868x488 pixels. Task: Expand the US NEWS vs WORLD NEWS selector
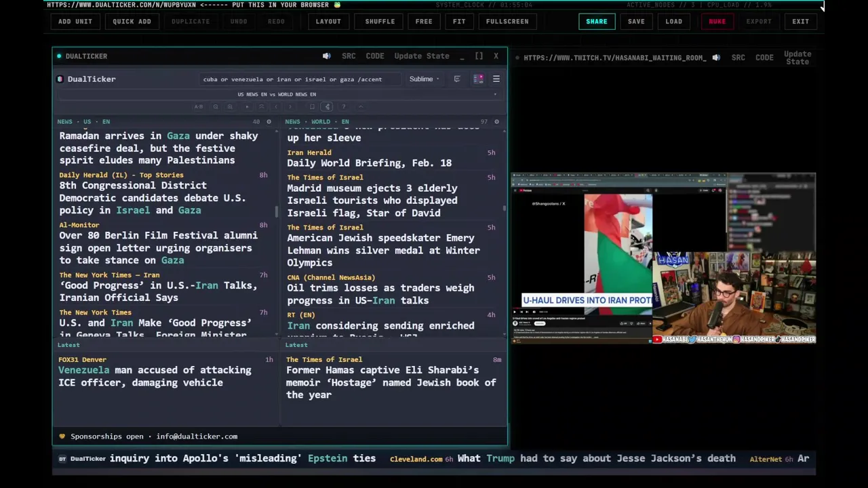[280, 95]
